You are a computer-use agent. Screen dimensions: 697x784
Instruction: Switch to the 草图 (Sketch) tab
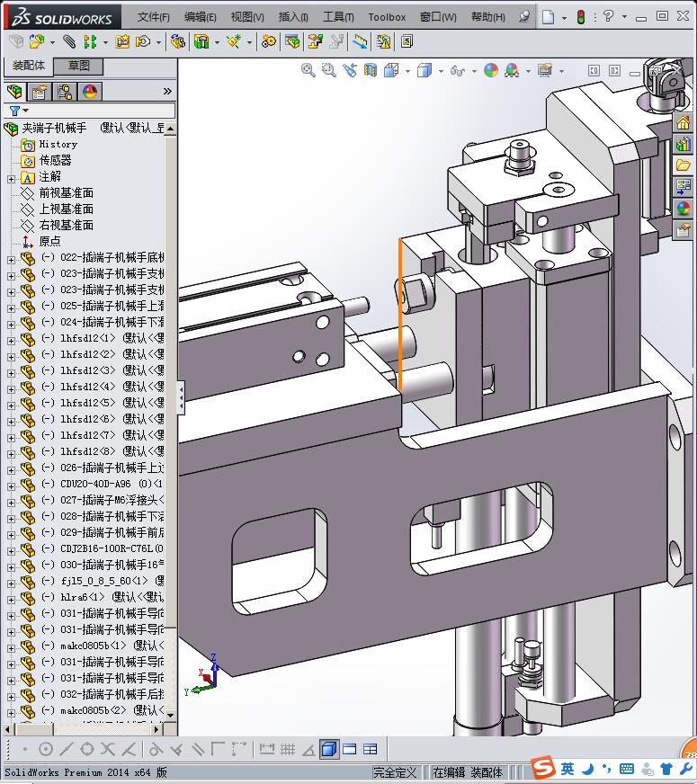(78, 66)
